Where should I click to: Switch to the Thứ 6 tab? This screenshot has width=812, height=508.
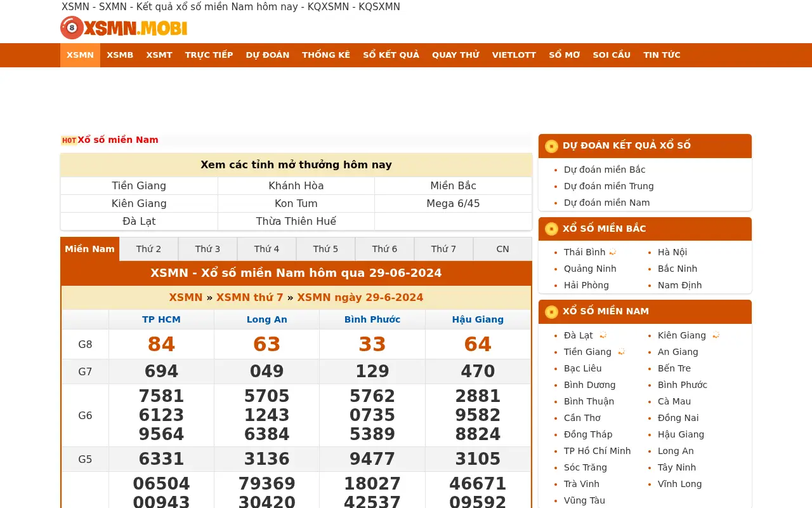(384, 249)
